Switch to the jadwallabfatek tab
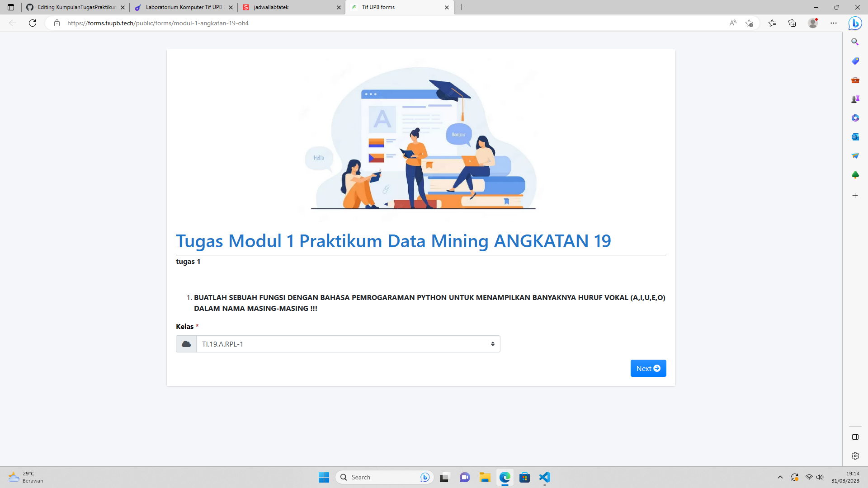 point(289,7)
